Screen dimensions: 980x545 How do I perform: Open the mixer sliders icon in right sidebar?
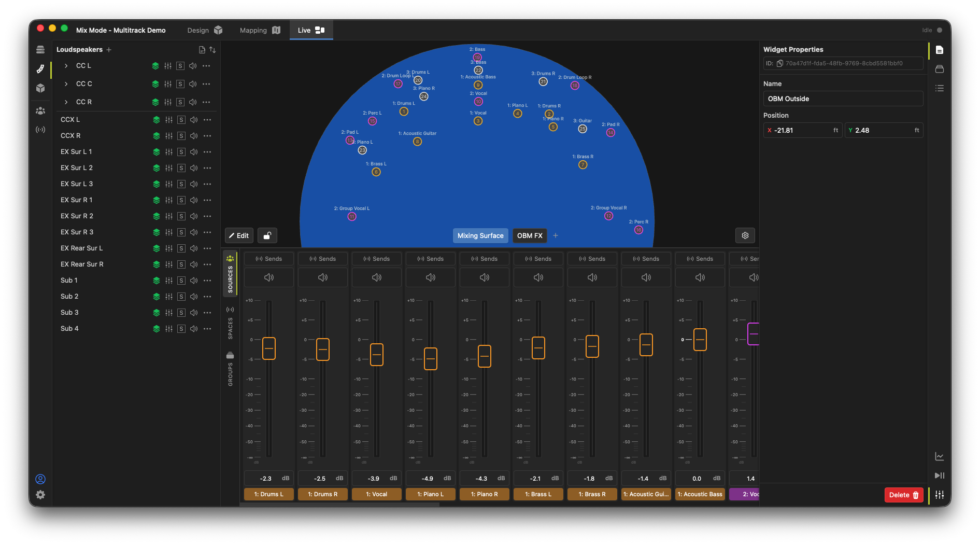tap(940, 495)
